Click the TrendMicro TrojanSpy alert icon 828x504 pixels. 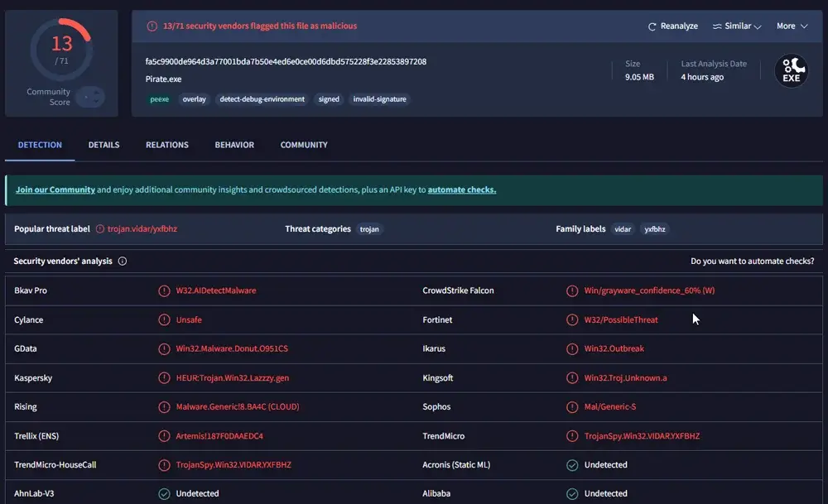pos(572,436)
